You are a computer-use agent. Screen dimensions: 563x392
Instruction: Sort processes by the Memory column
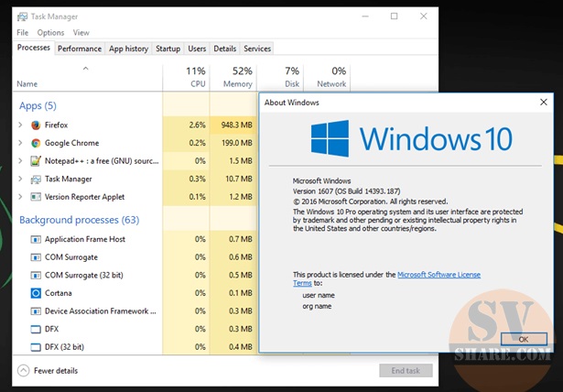point(233,77)
